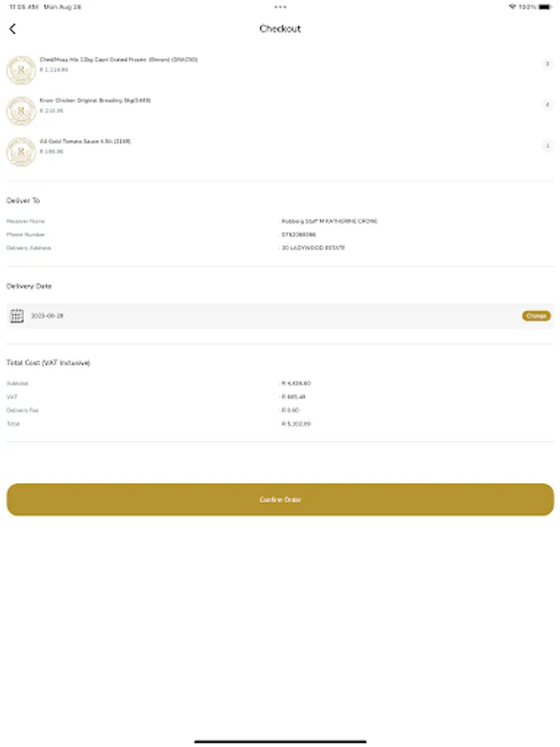Viewport: 560px width, 747px height.
Task: Select the delivery date 2023-08-28 field
Action: coord(47,315)
